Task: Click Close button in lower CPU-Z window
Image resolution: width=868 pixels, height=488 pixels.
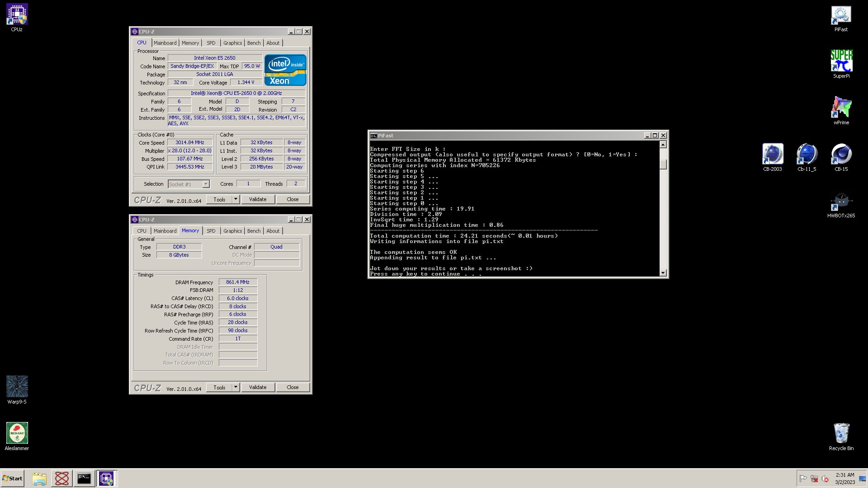Action: click(x=292, y=387)
